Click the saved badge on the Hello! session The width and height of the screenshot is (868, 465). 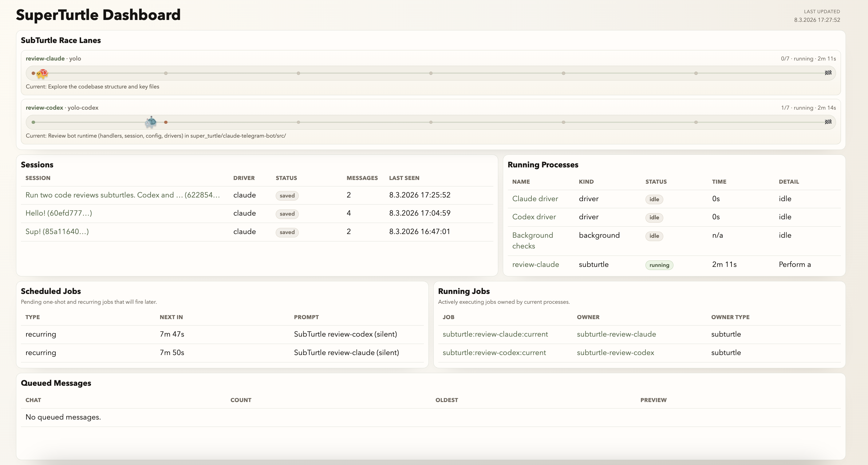[287, 214]
